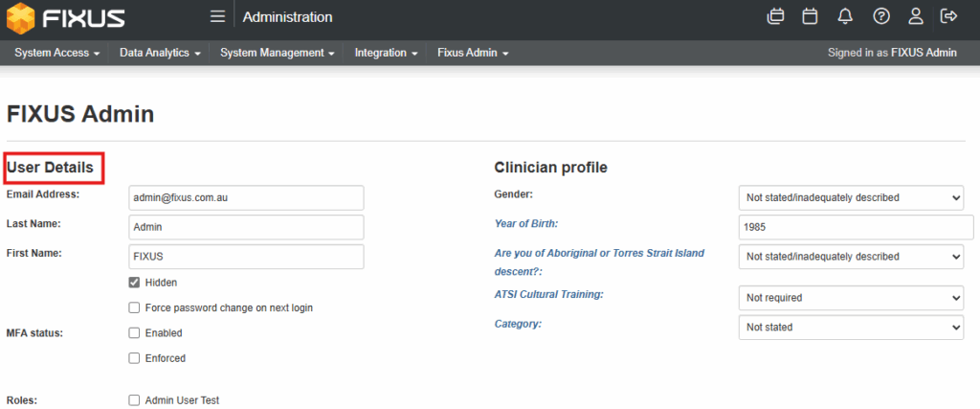Click the FIXUS logo
This screenshot has height=409, width=980.
[x=66, y=17]
